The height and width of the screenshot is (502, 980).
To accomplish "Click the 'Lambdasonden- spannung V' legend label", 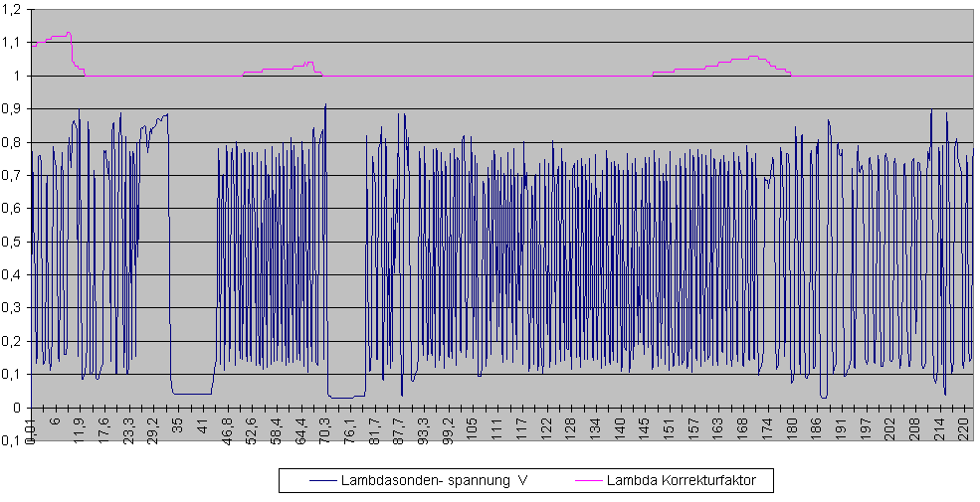I will click(x=434, y=481).
